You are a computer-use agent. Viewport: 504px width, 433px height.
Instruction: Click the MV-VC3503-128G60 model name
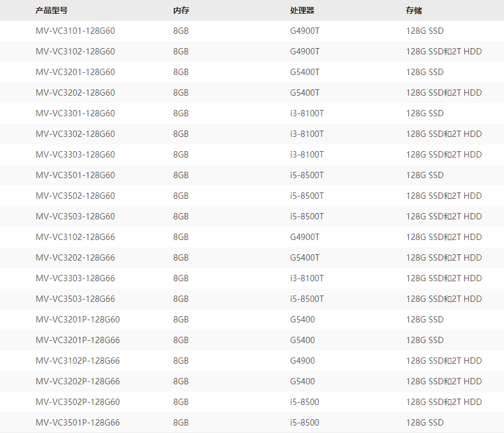[75, 216]
